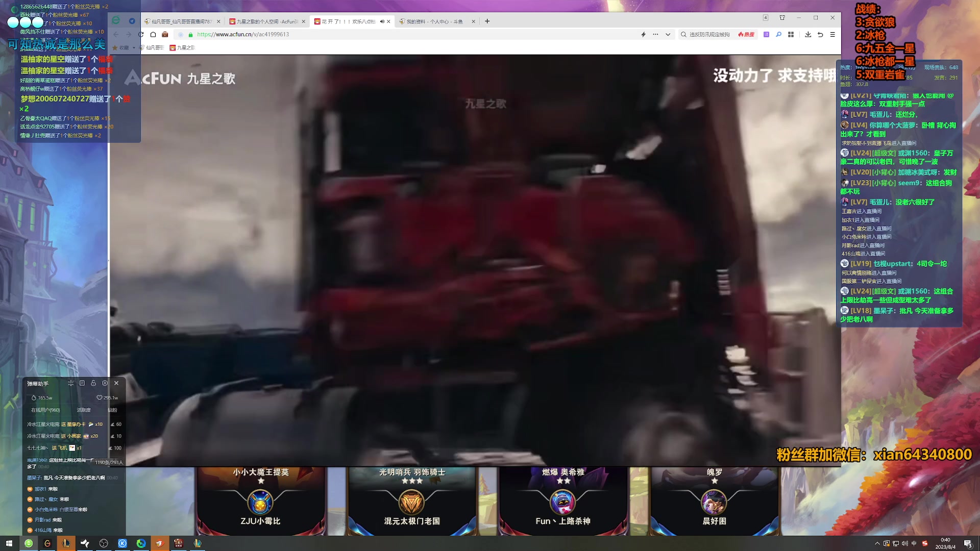
Task: Open the downloads icon in browser toolbar
Action: click(808, 35)
